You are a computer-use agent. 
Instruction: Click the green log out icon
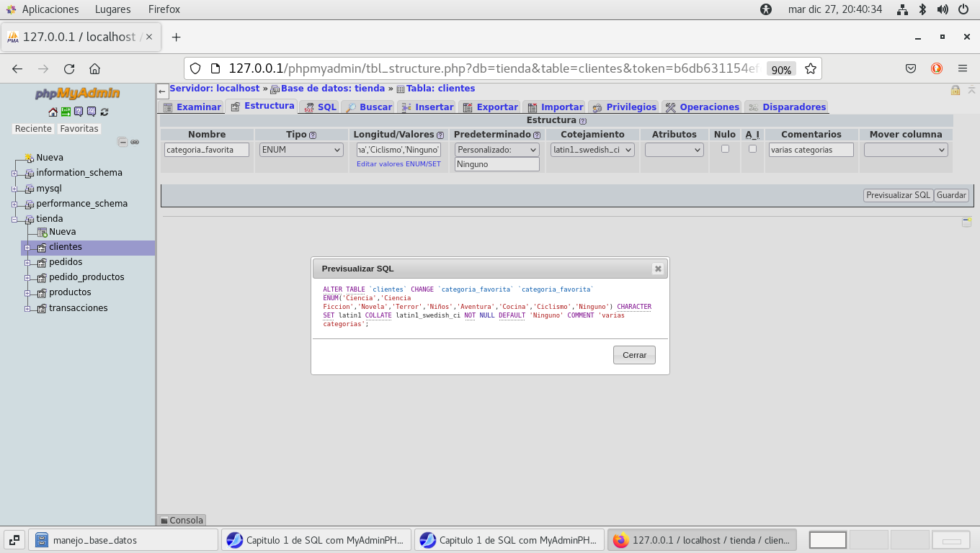click(66, 112)
